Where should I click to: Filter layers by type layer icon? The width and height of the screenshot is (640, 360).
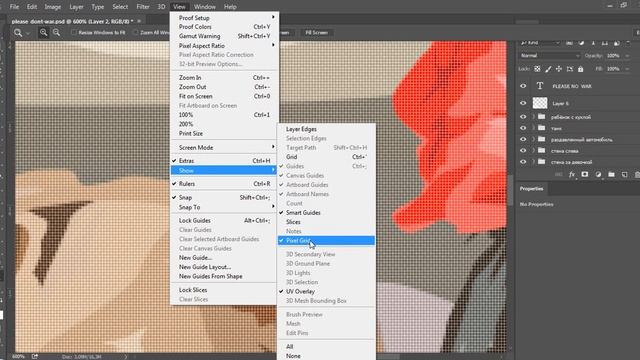pos(593,42)
